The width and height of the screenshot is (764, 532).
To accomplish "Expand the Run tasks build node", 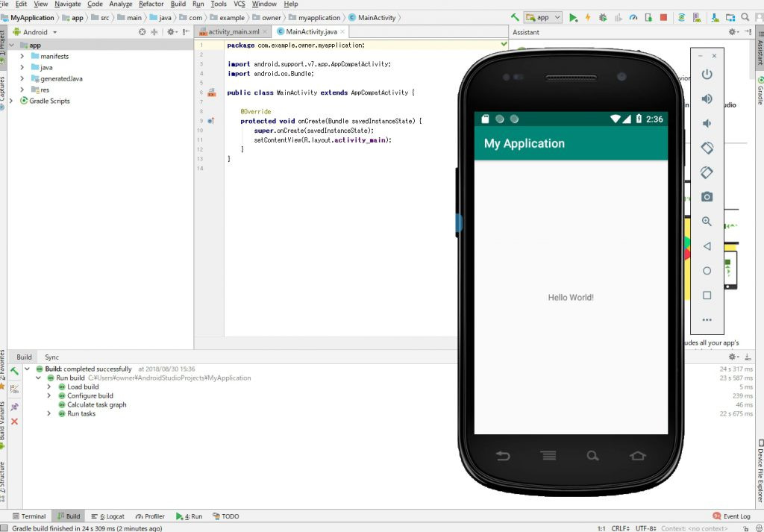I will click(49, 413).
